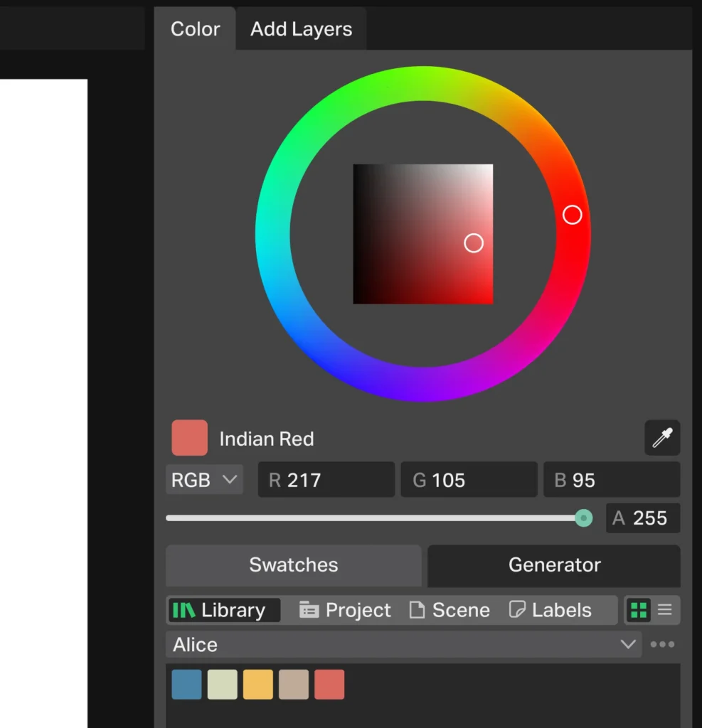Screen dimensions: 702x728
Task: Open the Generator section
Action: tap(554, 565)
